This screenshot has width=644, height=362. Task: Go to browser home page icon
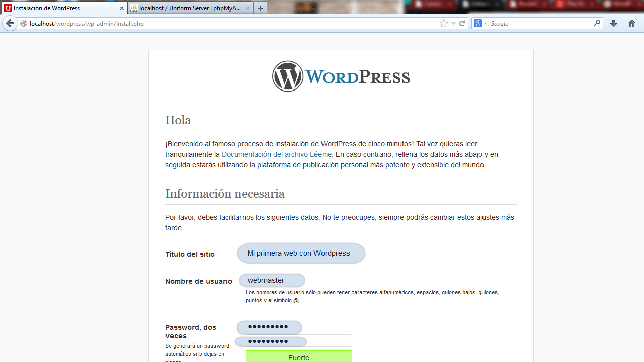click(632, 23)
